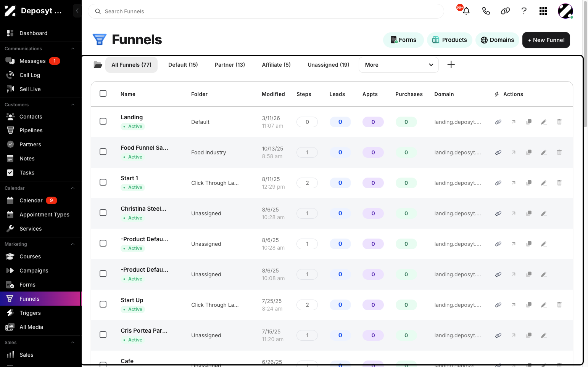Open the link icon in top bar
The height and width of the screenshot is (367, 588).
tap(505, 11)
